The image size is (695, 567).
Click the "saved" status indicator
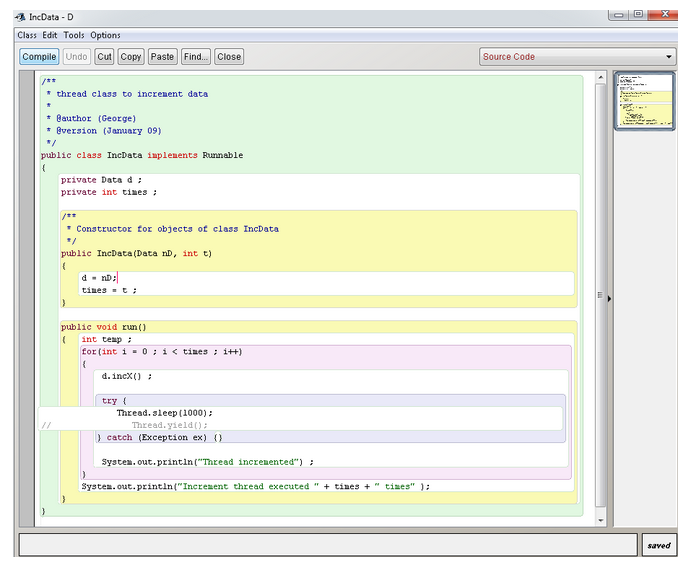[x=659, y=545]
